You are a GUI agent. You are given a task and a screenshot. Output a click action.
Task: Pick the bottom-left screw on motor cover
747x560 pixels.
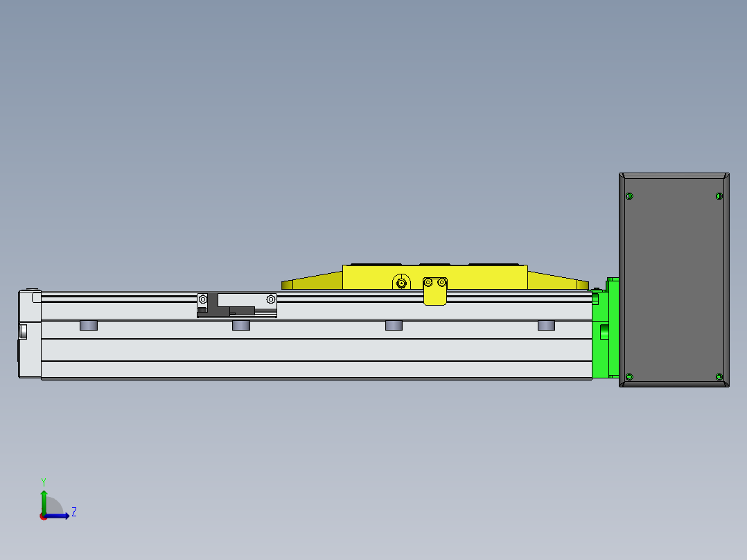tap(629, 376)
